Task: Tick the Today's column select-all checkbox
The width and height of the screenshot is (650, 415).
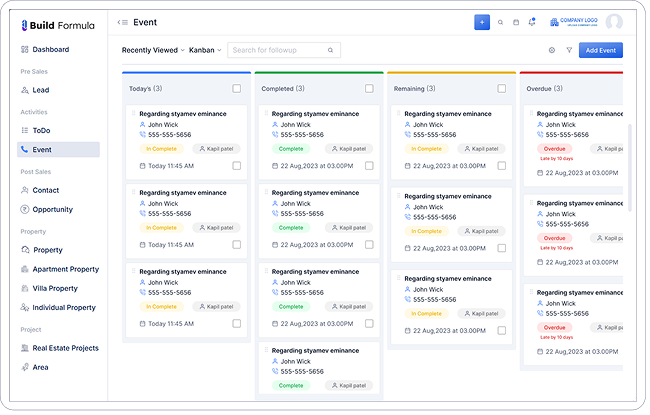Action: [x=237, y=89]
